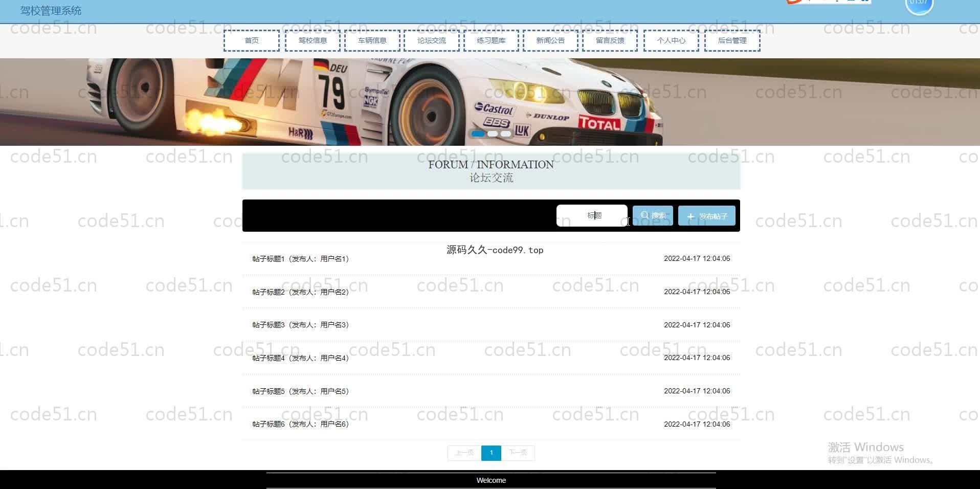This screenshot has height=489, width=980.
Task: Open 后台管理 from the navigation bar
Action: 732,40
